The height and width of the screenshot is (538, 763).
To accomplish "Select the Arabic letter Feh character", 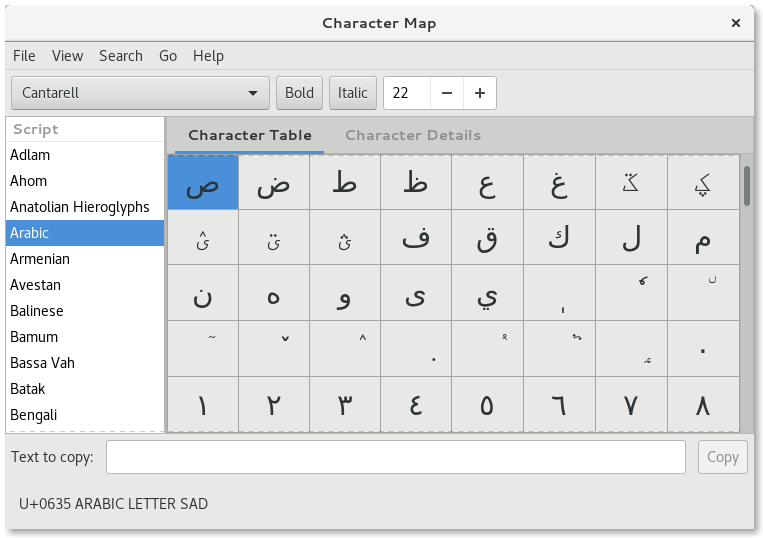I will pyautogui.click(x=416, y=238).
